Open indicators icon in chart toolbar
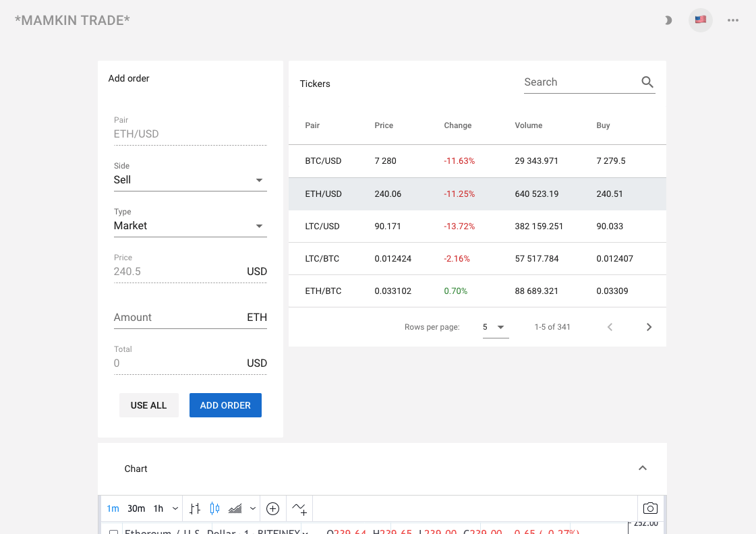The width and height of the screenshot is (756, 534). [299, 508]
